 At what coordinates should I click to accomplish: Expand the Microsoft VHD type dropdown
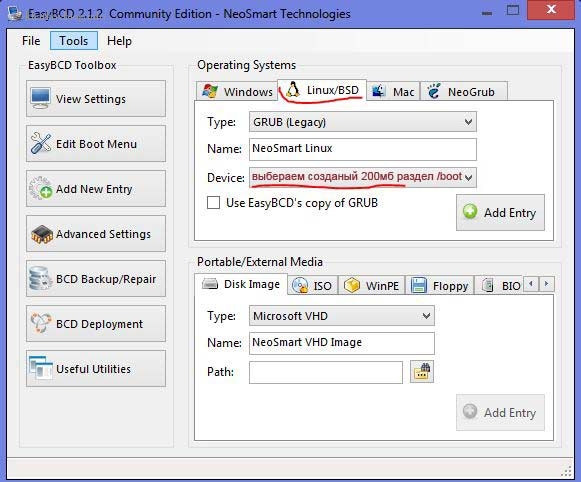click(342, 316)
